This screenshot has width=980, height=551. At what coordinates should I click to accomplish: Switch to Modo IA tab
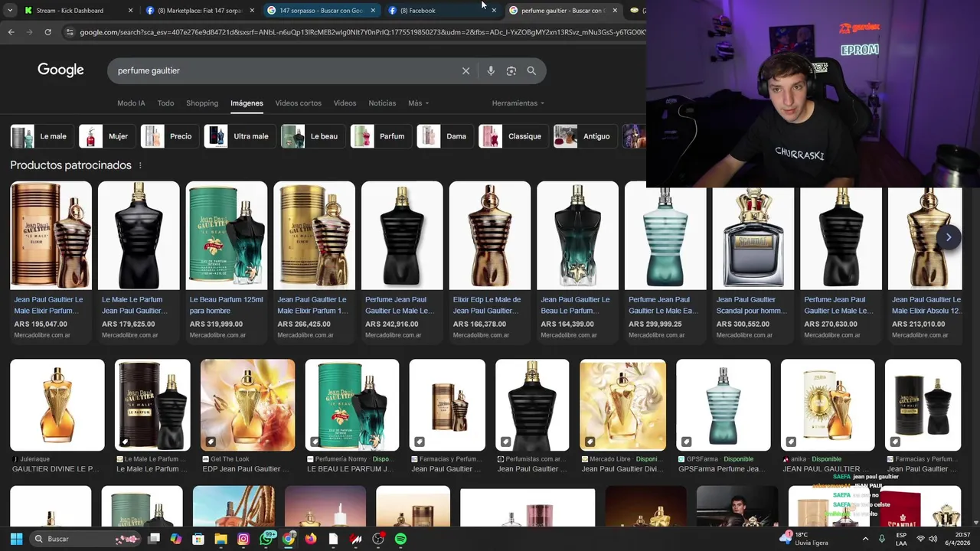[x=131, y=103]
